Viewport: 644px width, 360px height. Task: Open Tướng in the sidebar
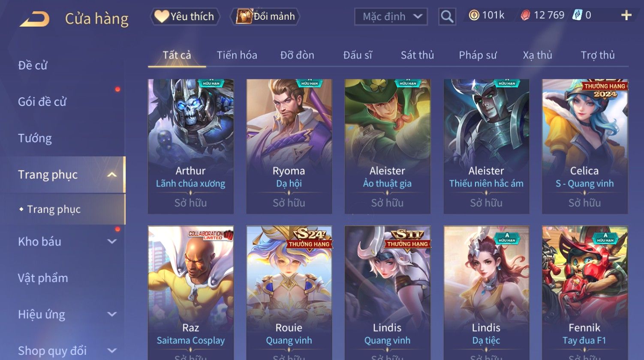click(x=35, y=138)
